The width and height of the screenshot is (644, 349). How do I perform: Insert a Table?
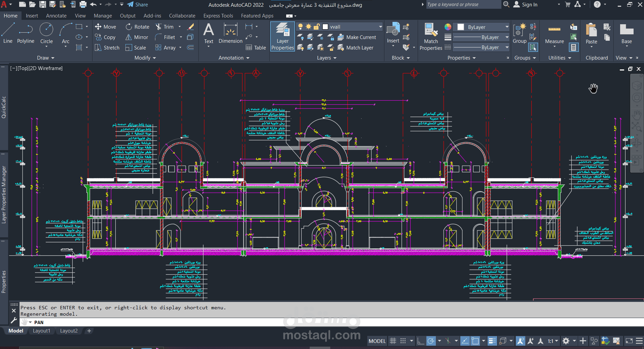pos(256,48)
